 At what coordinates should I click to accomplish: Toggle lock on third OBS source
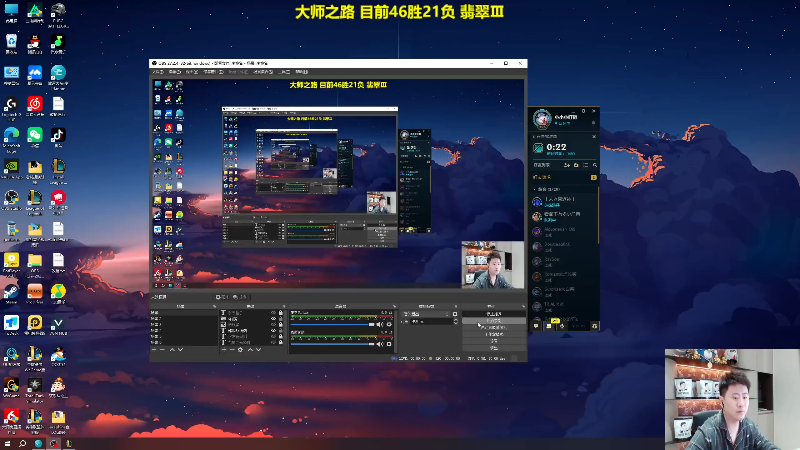281,324
